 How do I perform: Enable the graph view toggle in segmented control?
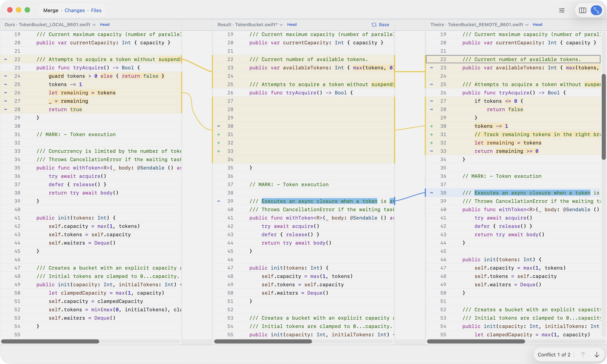click(x=596, y=10)
